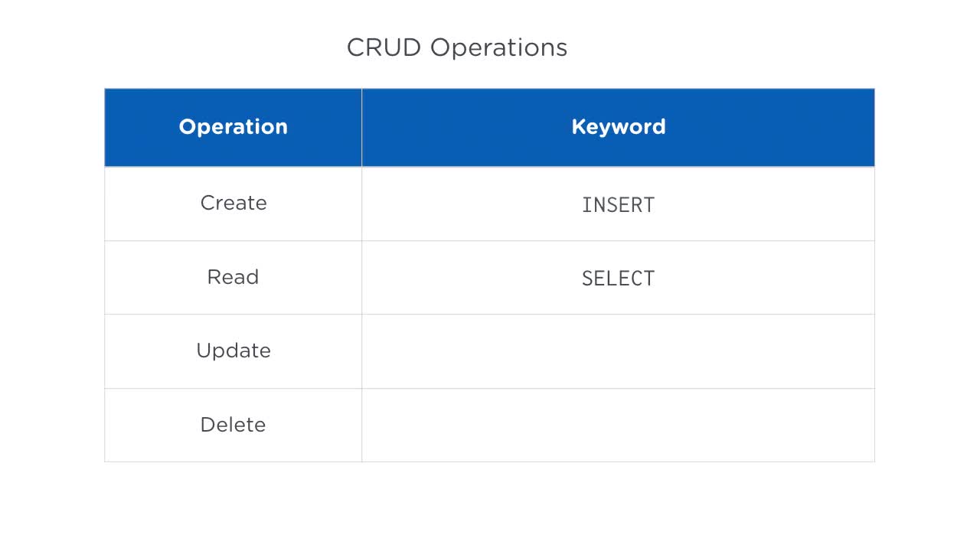Click the Update operation cell
This screenshot has height=551, width=980.
(x=233, y=351)
